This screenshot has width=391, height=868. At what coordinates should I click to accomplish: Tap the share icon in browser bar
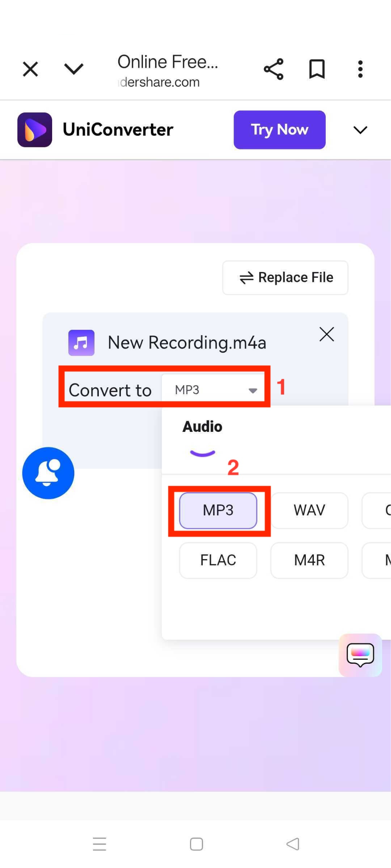click(x=274, y=69)
